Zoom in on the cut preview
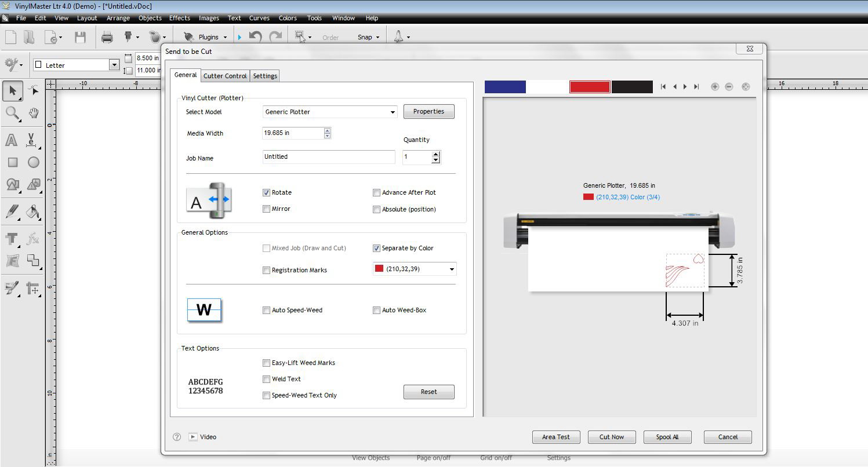Screen dimensions: 868x467 click(715, 87)
